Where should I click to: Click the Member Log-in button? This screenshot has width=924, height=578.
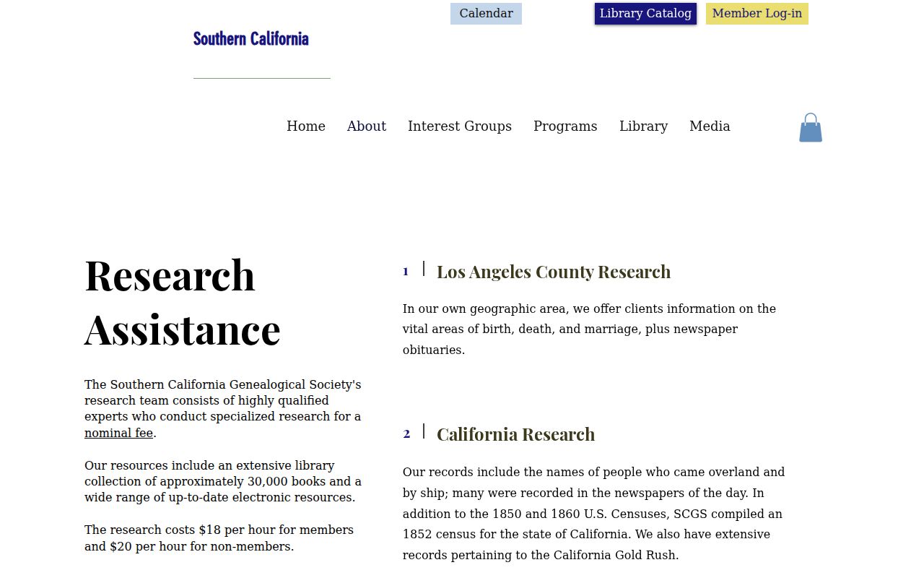pos(757,14)
